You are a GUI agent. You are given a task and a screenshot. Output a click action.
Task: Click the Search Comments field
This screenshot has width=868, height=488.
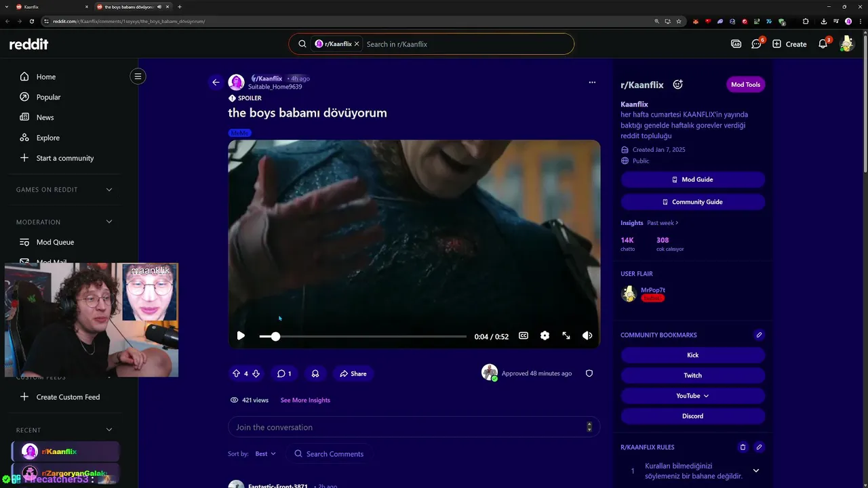click(328, 453)
